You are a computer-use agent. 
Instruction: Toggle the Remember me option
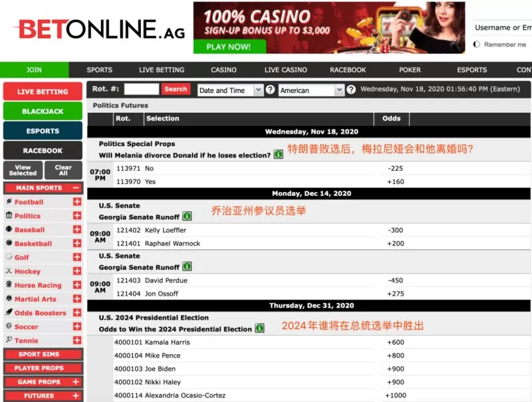[x=477, y=45]
